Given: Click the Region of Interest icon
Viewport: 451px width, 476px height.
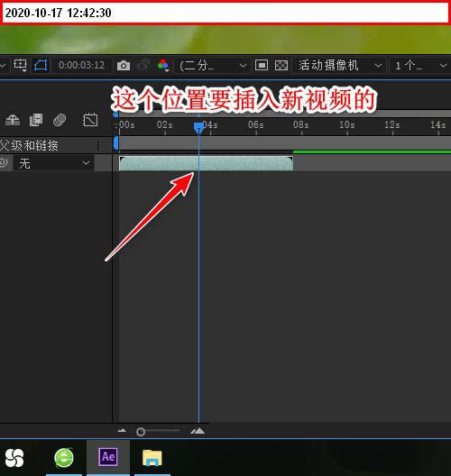Looking at the screenshot, I should (x=20, y=65).
